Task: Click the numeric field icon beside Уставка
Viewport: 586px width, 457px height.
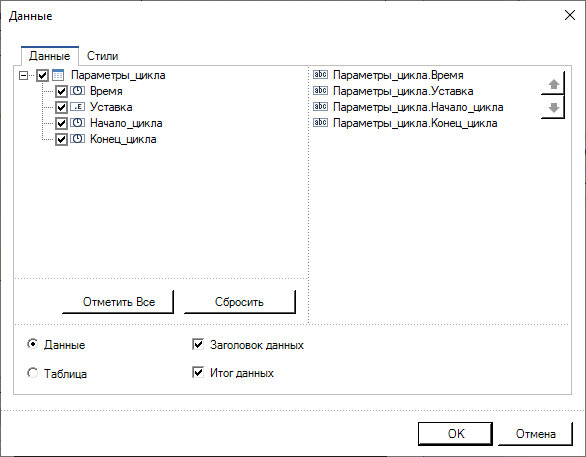Action: [77, 107]
